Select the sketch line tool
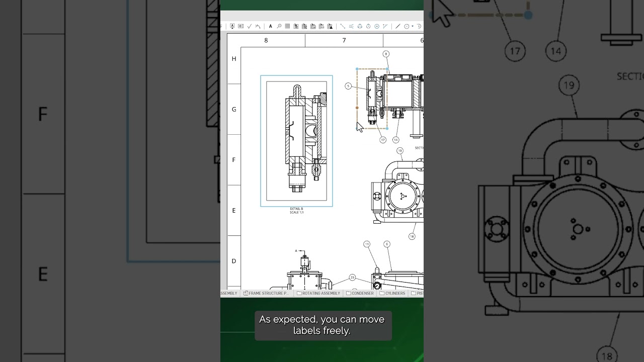The image size is (644, 362). [x=398, y=26]
